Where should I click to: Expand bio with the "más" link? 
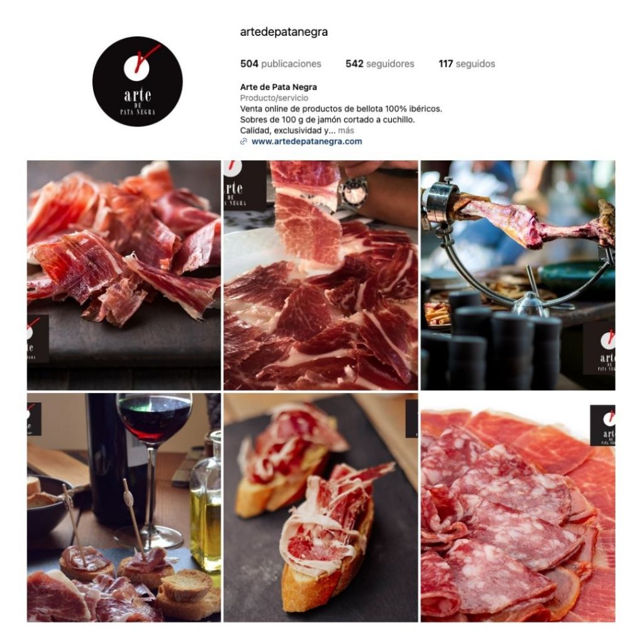click(x=346, y=131)
